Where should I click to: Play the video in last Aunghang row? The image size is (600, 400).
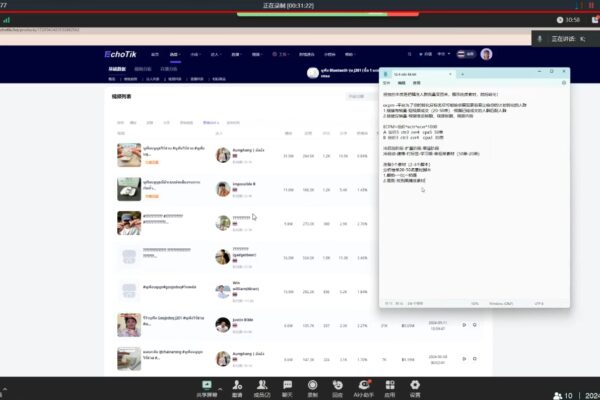[464, 359]
